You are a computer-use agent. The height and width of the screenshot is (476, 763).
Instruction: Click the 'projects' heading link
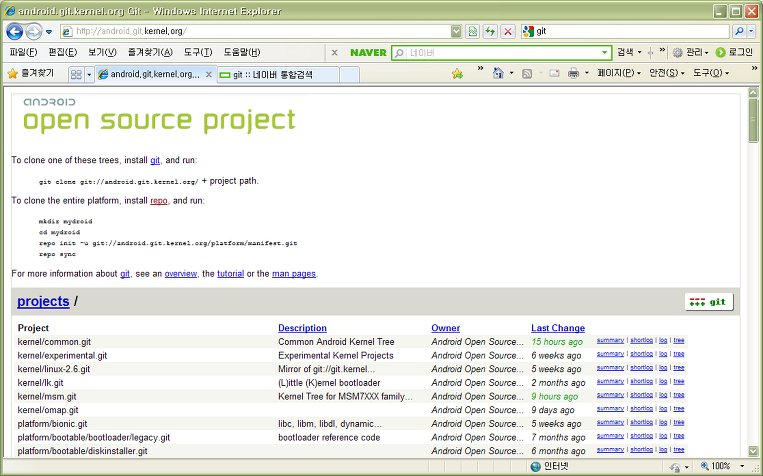(43, 301)
